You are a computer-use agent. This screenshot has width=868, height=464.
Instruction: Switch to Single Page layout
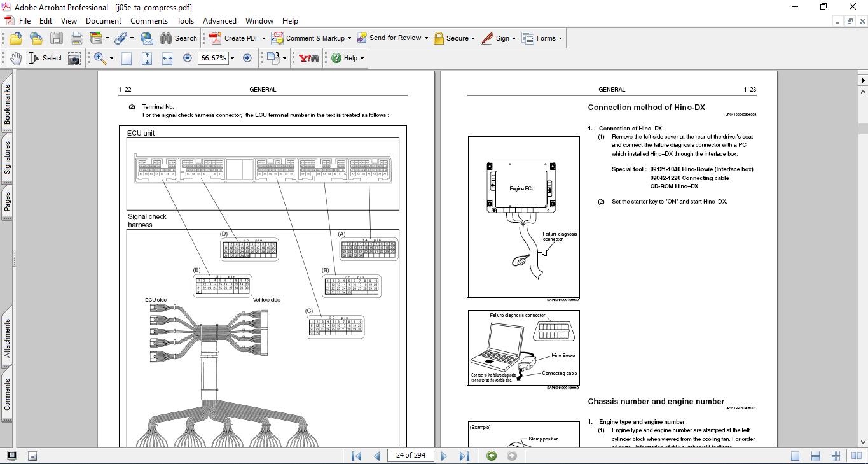795,456
